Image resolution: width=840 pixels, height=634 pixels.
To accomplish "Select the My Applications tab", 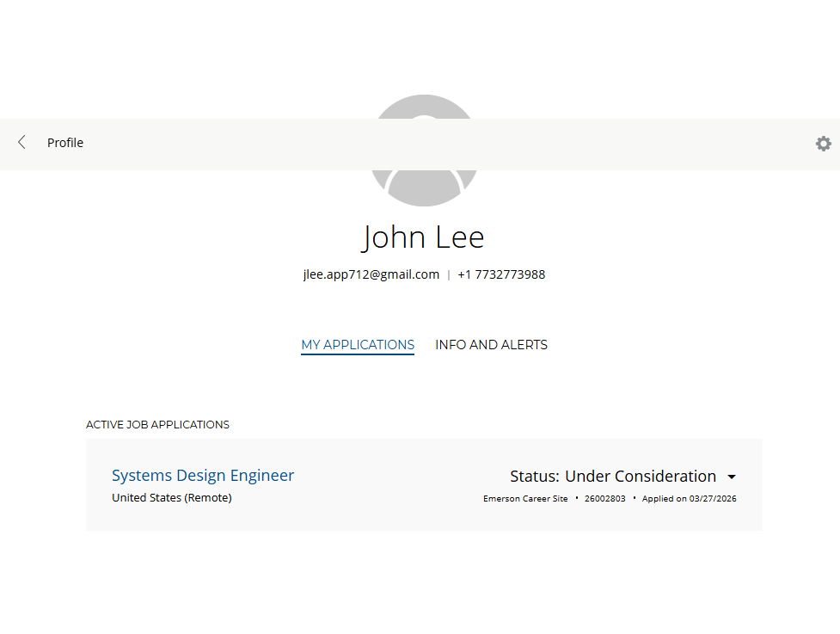I will [358, 345].
